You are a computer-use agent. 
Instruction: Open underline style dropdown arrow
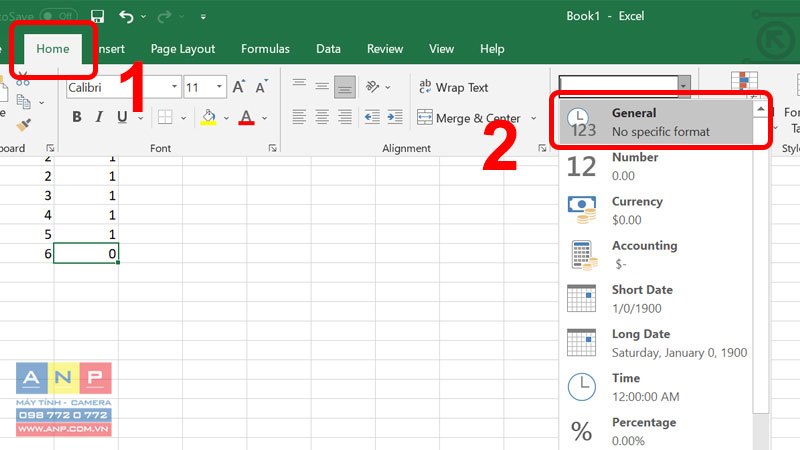click(x=140, y=118)
